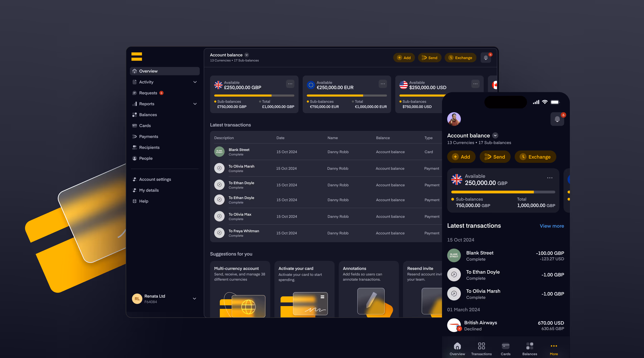Switch to Transactions tab in mobile nav
Screen dimensions: 644x358
coord(481,349)
